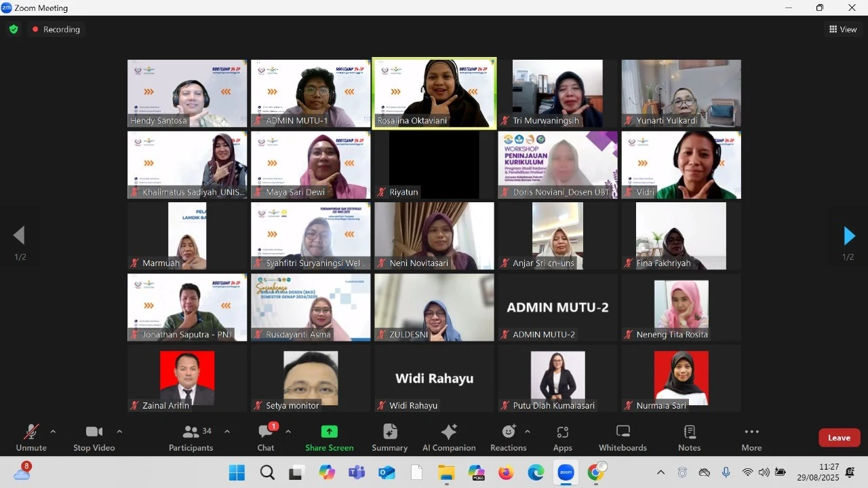The width and height of the screenshot is (868, 488).
Task: Unmute the microphone
Action: click(31, 438)
